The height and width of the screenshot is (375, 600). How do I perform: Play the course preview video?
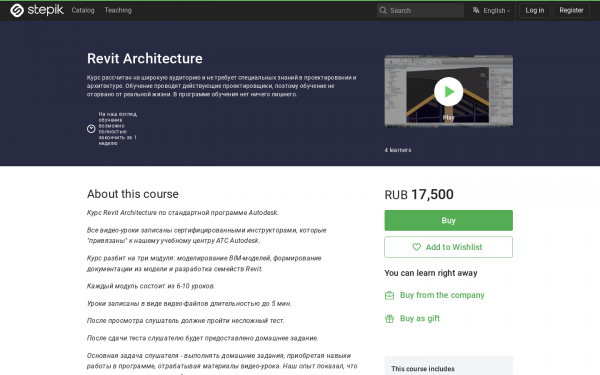pyautogui.click(x=448, y=91)
